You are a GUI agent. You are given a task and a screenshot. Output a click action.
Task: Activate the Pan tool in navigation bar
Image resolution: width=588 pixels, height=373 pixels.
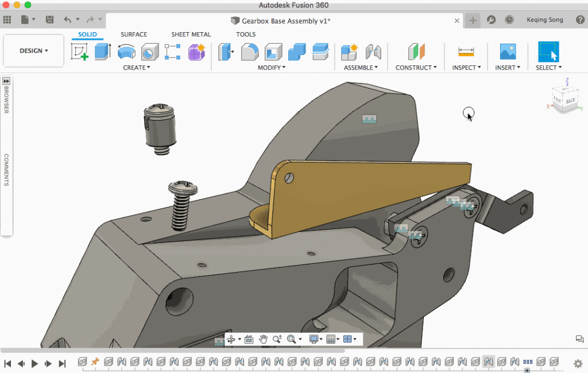pyautogui.click(x=263, y=339)
